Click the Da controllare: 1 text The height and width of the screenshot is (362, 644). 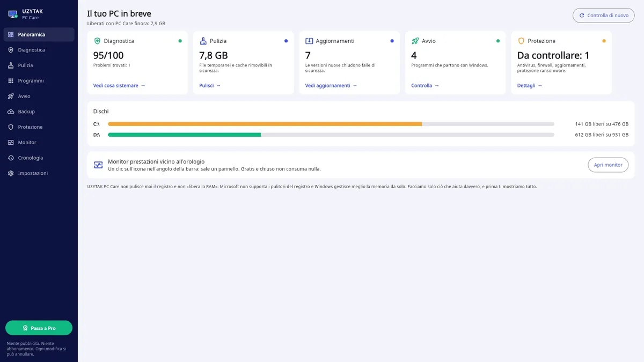point(553,55)
